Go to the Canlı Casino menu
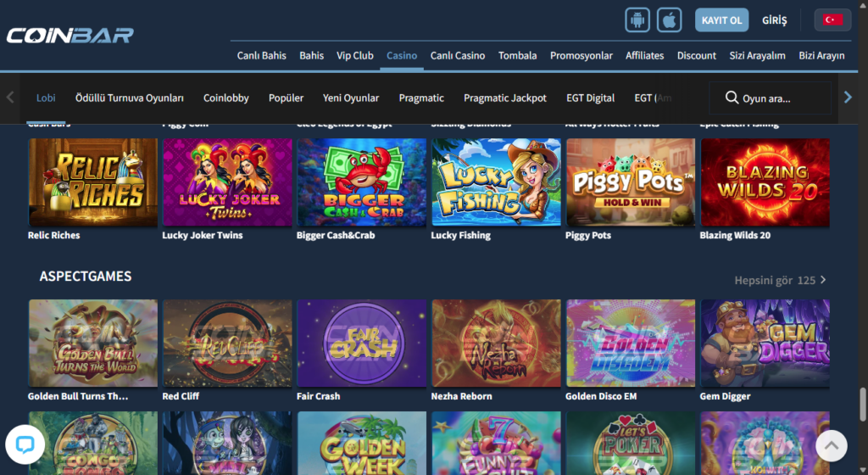The height and width of the screenshot is (475, 868). tap(458, 55)
